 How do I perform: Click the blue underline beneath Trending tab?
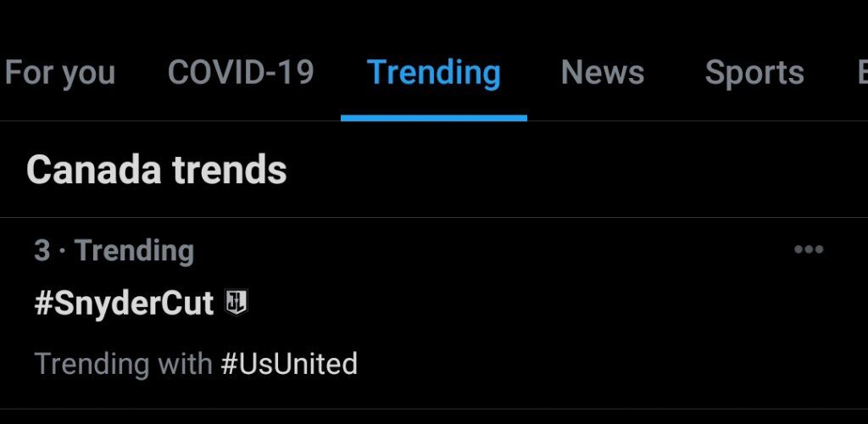[x=433, y=118]
